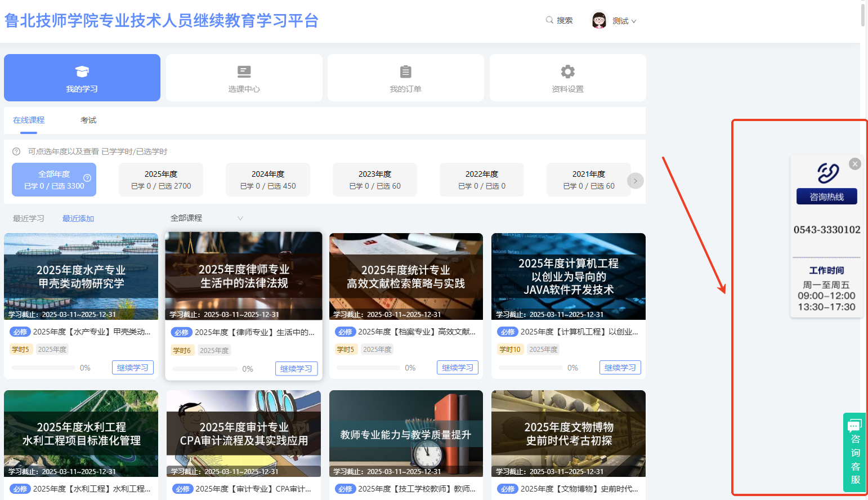Click the 必修 tag on 文物博物 course

(508, 489)
